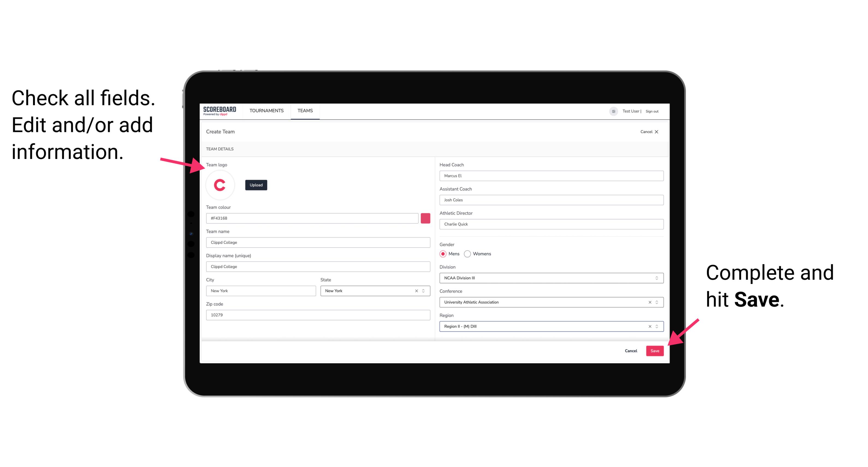This screenshot has width=868, height=467.
Task: Click the Team name input field
Action: click(318, 241)
